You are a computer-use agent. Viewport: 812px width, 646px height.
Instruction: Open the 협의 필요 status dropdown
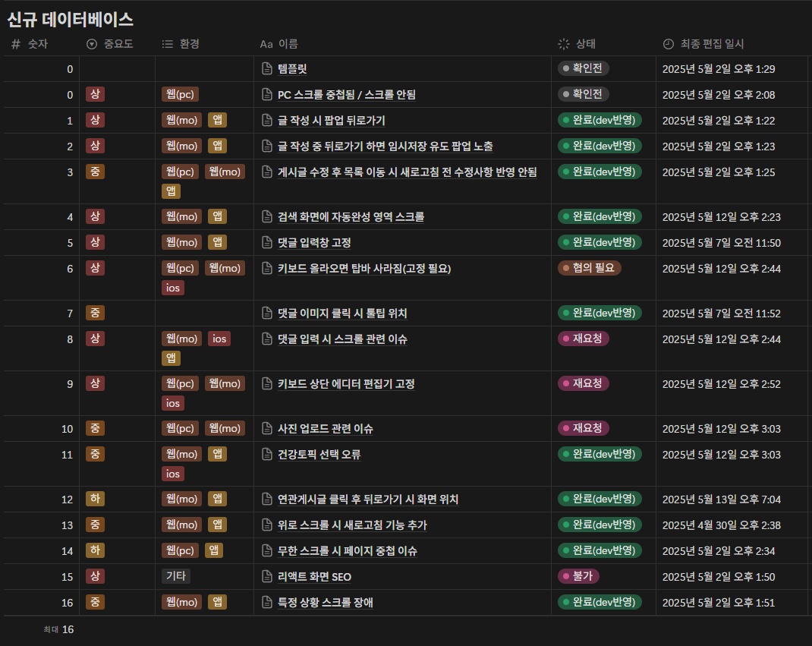pos(589,268)
